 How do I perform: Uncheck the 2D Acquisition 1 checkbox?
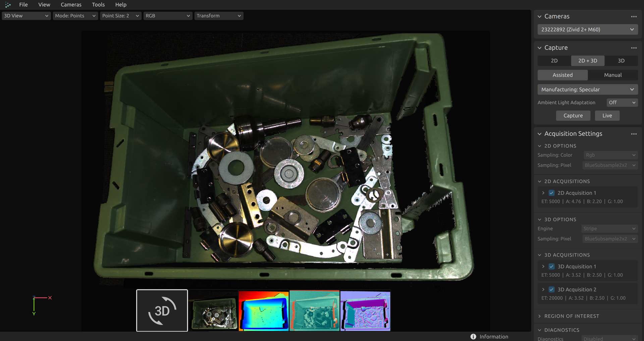551,193
